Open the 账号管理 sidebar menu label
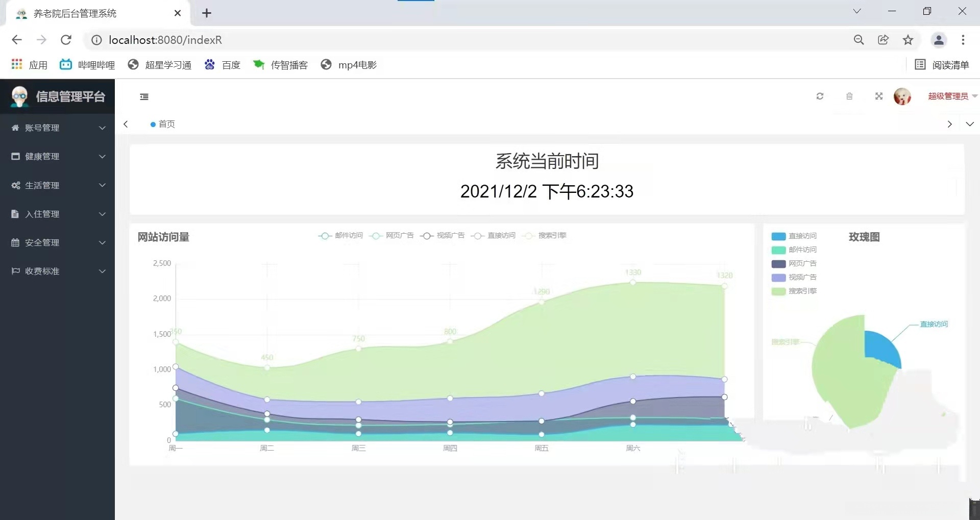980x520 pixels. click(x=42, y=128)
